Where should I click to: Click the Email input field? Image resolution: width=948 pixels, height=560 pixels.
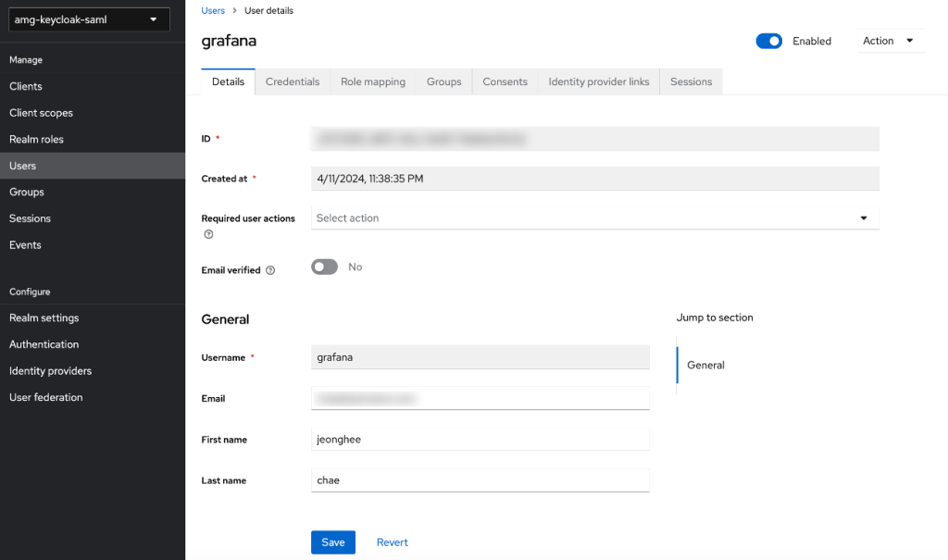click(x=480, y=399)
